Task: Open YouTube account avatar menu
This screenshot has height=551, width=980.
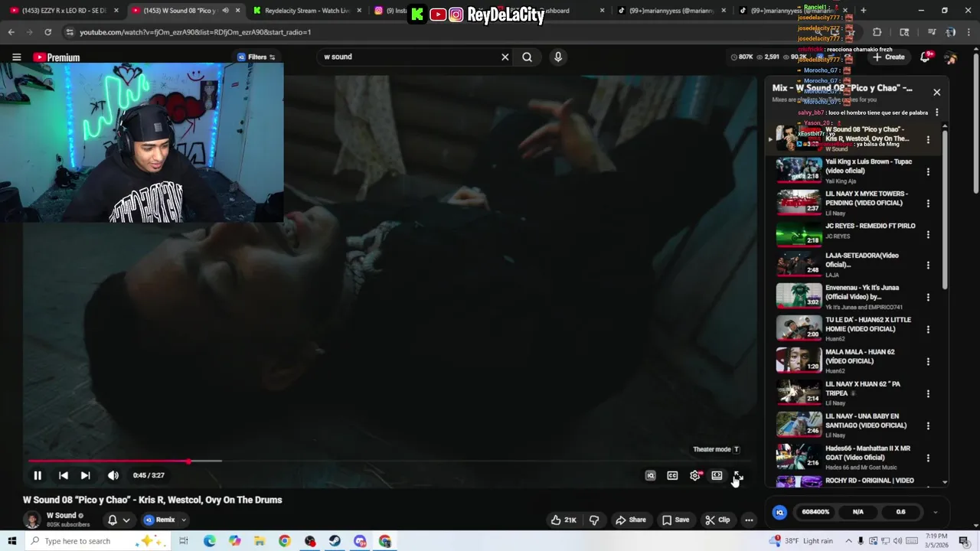Action: [950, 57]
